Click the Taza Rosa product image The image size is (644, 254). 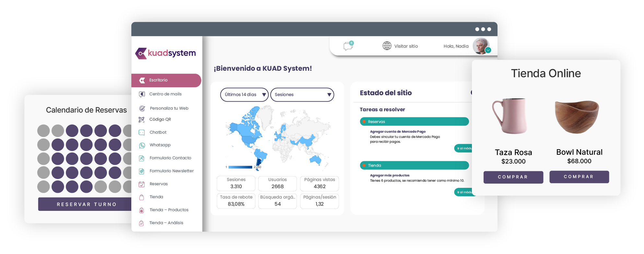tap(510, 116)
